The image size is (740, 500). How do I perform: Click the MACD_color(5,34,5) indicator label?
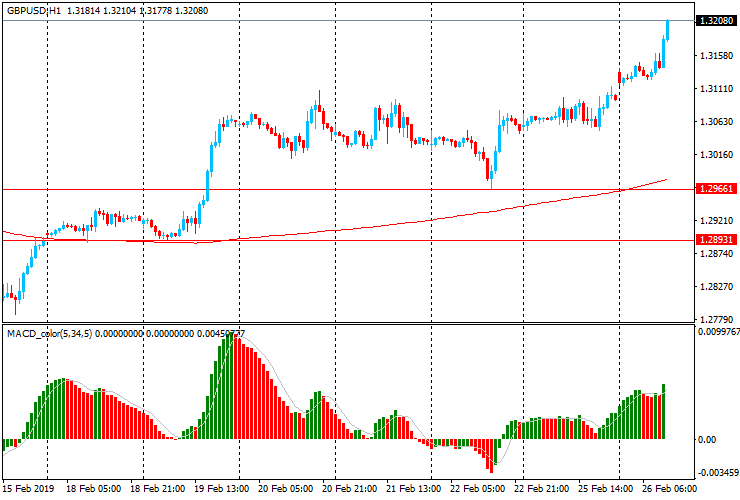49,334
